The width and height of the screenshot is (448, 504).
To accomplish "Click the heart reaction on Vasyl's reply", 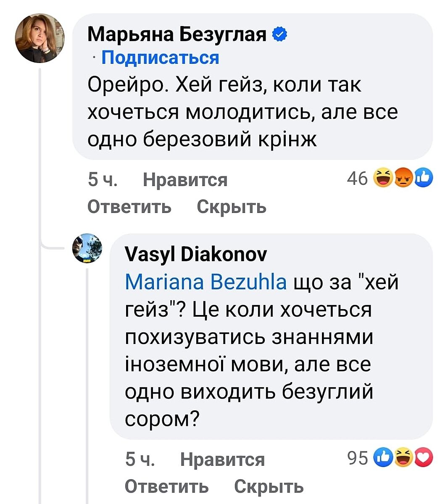I will pos(423,457).
